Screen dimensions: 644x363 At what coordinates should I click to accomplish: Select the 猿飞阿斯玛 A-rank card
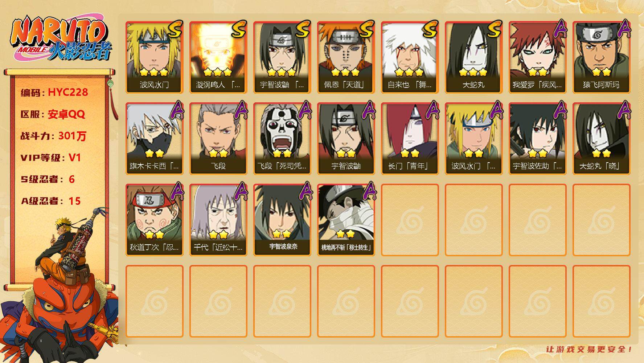[x=601, y=57]
